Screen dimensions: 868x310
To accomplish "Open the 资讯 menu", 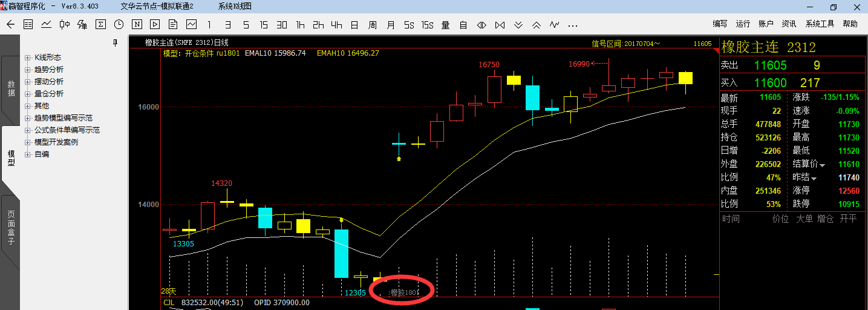I will tap(789, 24).
